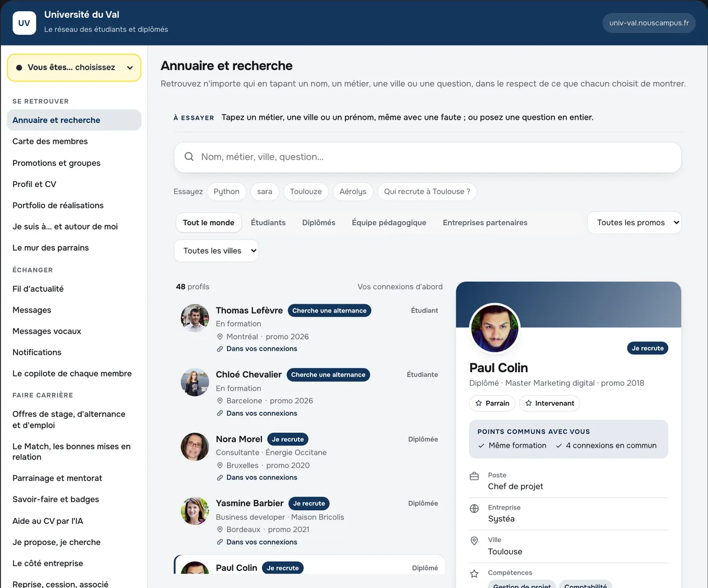Click the star icon in the Intervenant badge
The image size is (708, 588).
click(529, 403)
